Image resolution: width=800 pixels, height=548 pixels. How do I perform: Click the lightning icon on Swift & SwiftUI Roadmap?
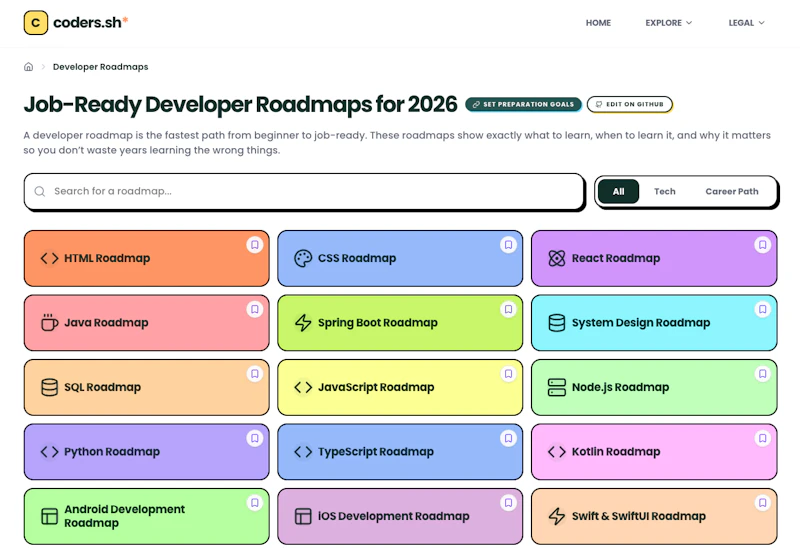click(x=557, y=516)
